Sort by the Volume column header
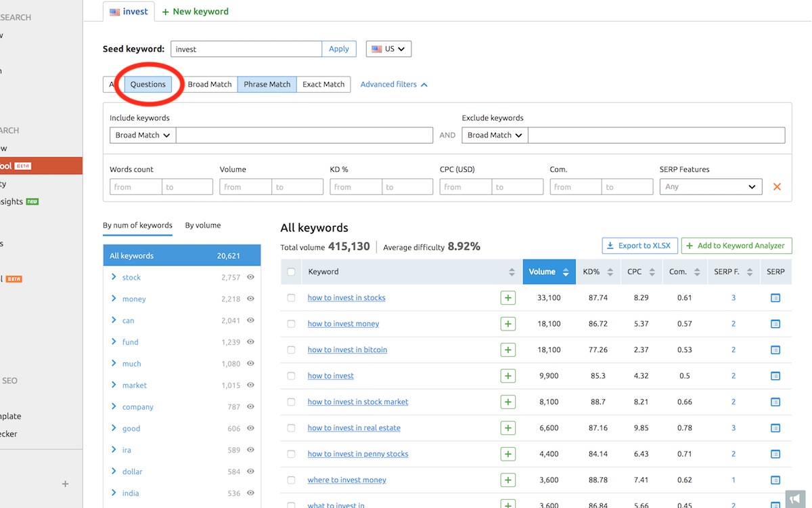Screen dimensions: 812x508 click(x=549, y=272)
